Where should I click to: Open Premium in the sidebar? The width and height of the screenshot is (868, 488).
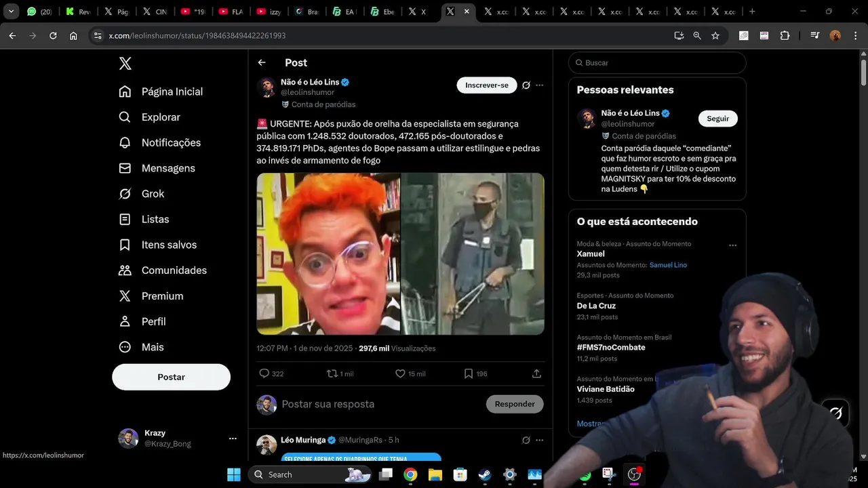[x=151, y=296]
